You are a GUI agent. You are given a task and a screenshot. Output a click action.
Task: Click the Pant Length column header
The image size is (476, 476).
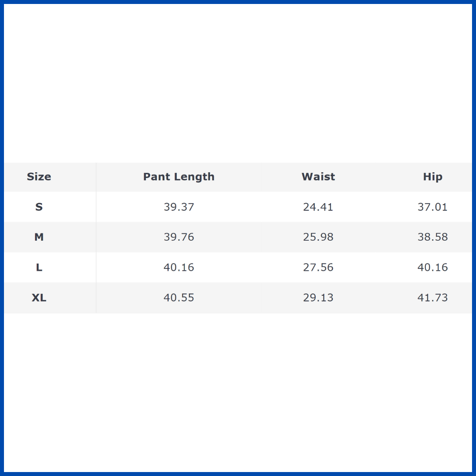pos(178,177)
